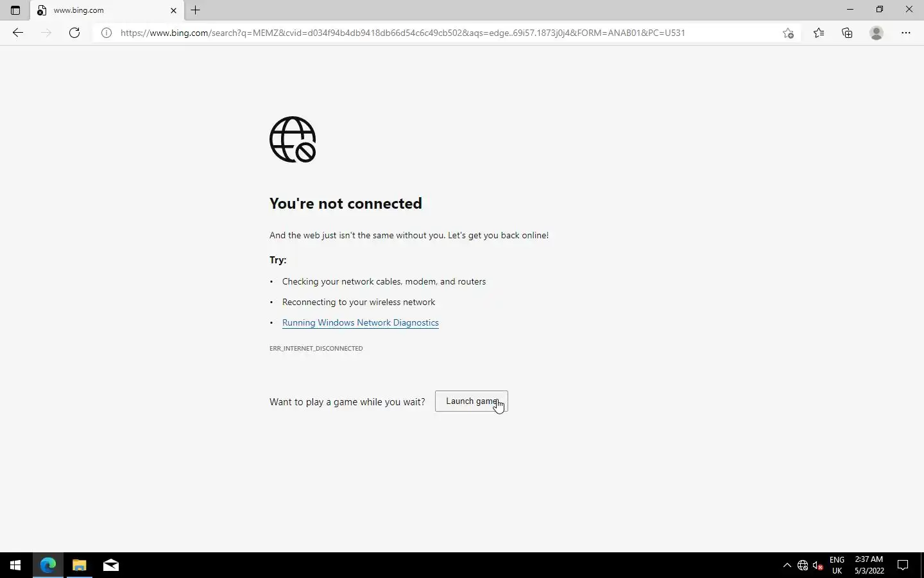Select the www.bing.com tab
The image size is (924, 578).
[x=107, y=10]
